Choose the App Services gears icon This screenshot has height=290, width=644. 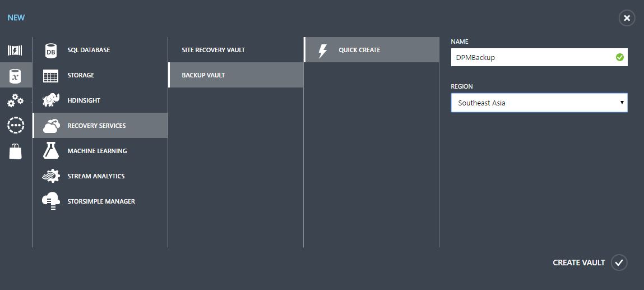coord(15,100)
